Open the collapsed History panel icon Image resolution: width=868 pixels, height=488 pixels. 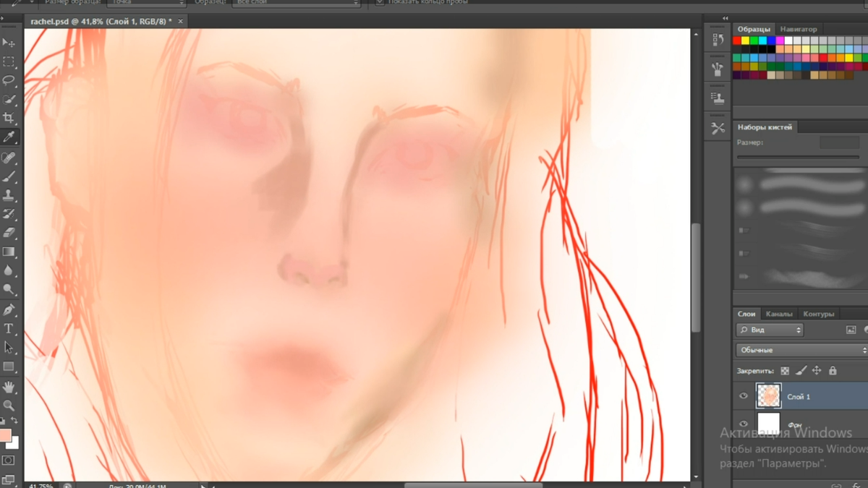pos(718,40)
